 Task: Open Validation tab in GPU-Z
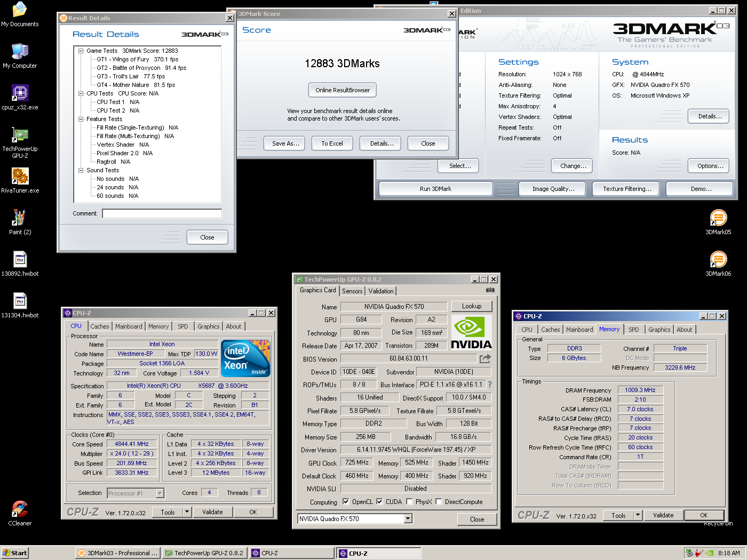click(x=381, y=291)
